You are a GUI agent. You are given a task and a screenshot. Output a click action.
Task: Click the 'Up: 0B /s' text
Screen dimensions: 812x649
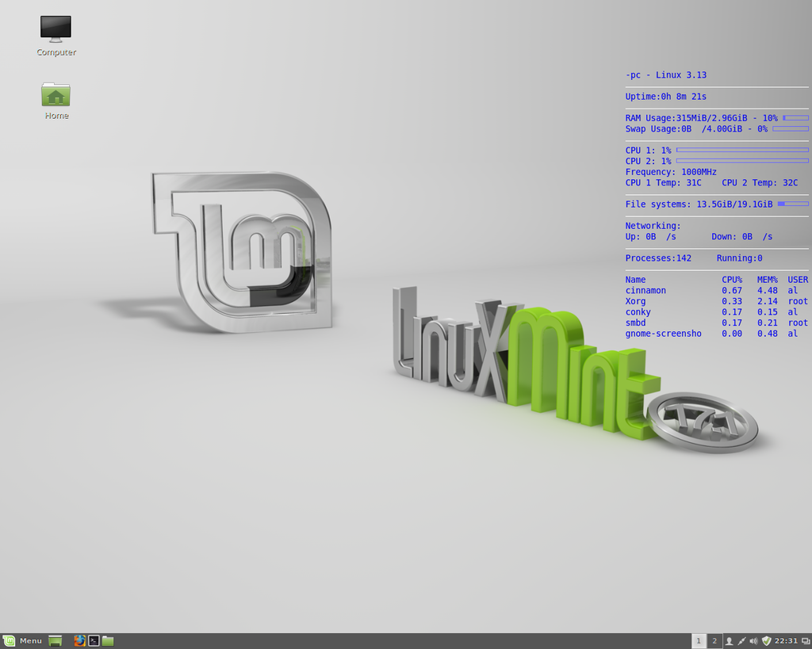[650, 236]
